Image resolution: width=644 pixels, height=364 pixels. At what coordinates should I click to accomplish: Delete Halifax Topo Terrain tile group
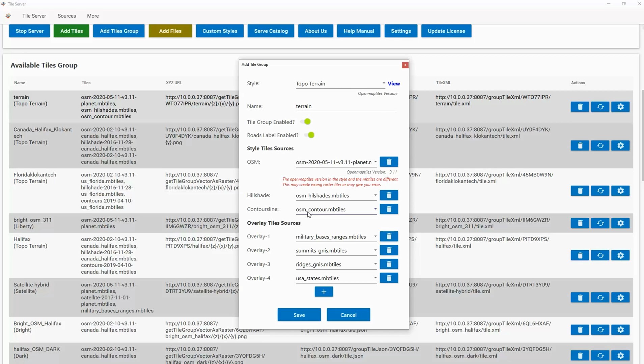580,256
